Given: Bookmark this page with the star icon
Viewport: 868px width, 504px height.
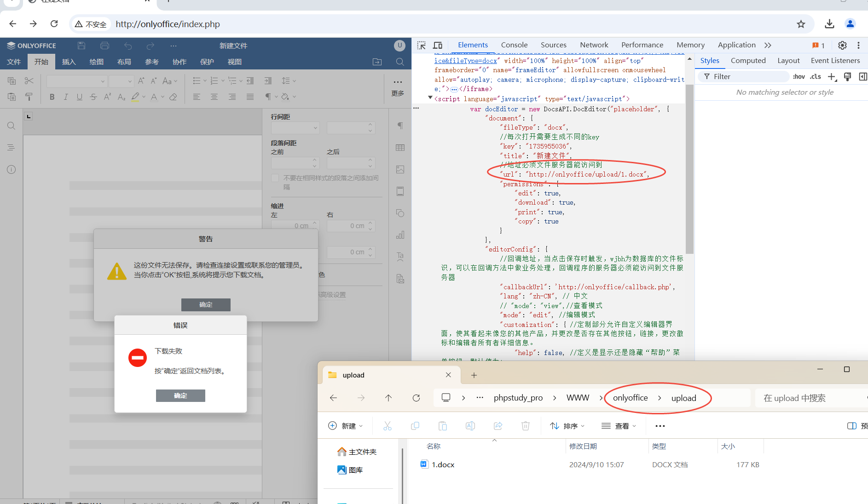Looking at the screenshot, I should point(801,24).
